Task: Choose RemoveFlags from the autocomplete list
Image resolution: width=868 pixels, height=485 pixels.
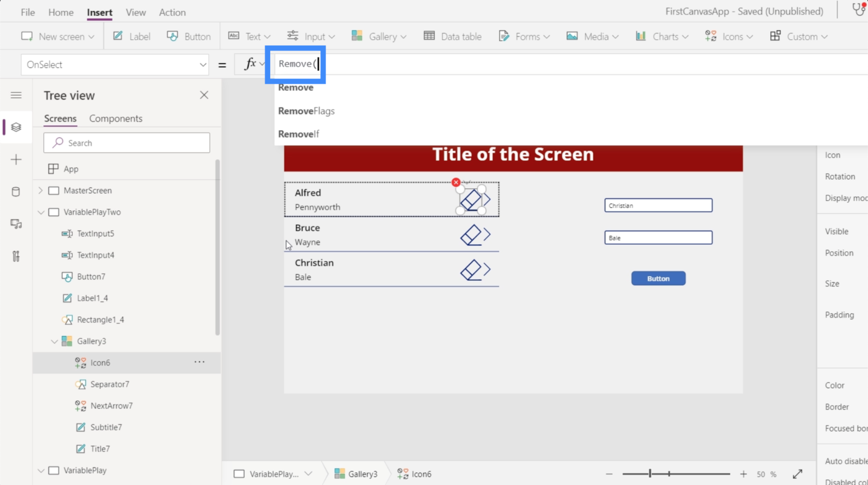Action: [306, 111]
